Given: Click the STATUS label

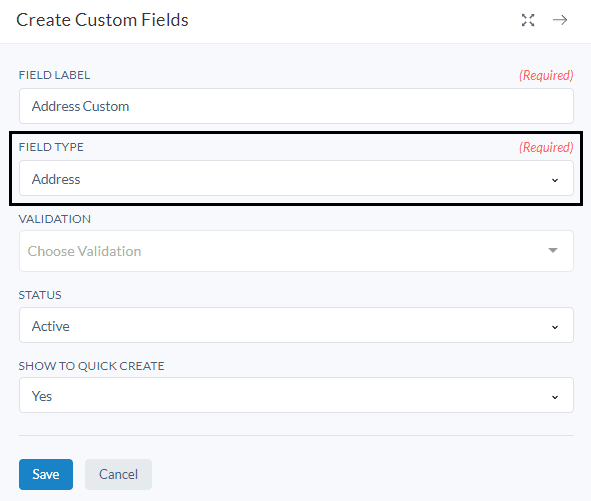Looking at the screenshot, I should (40, 295).
